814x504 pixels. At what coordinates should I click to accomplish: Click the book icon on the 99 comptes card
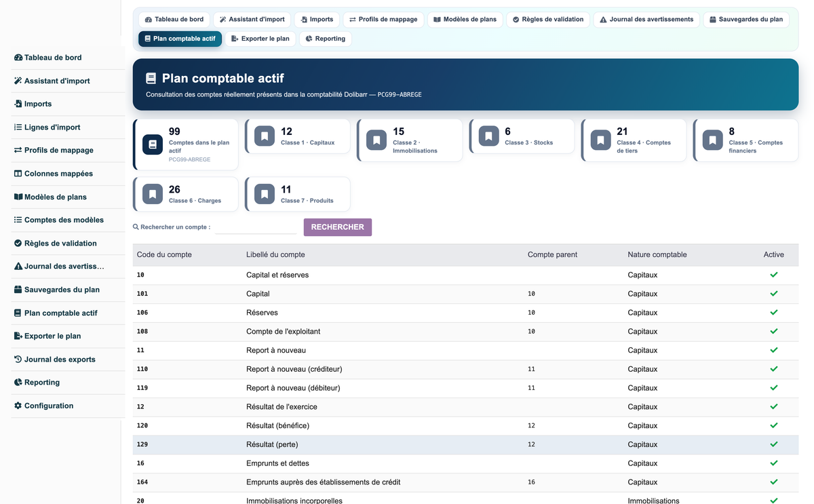[x=153, y=144]
